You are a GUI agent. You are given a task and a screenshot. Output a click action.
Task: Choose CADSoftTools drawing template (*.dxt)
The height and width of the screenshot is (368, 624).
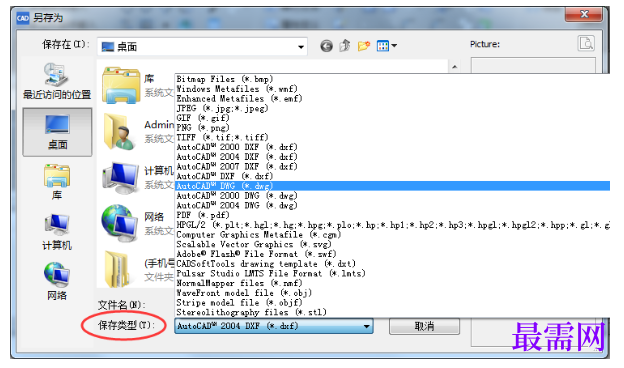click(x=266, y=264)
